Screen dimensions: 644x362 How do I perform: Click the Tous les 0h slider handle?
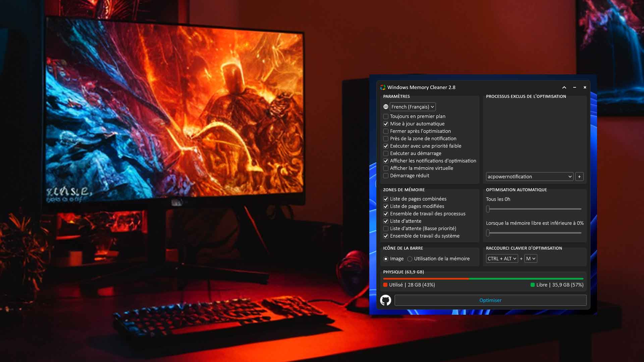pyautogui.click(x=488, y=209)
